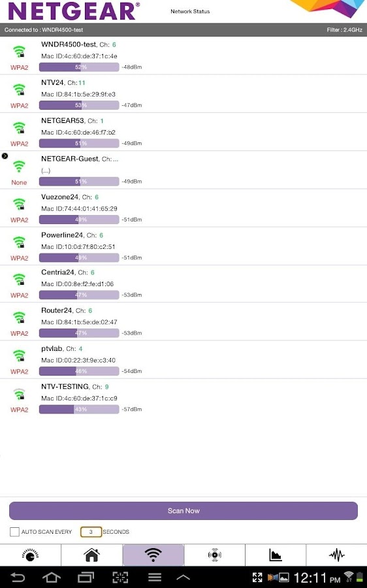Select the ptvlab network row
This screenshot has width=367, height=588.
coord(183,359)
